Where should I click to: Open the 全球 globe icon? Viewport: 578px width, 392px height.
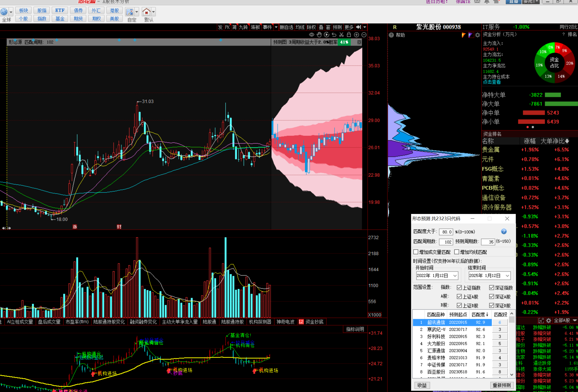pyautogui.click(x=4, y=12)
